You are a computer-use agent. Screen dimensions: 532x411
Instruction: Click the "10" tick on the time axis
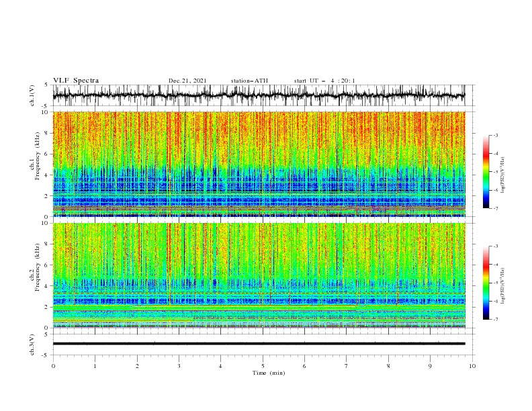point(472,366)
